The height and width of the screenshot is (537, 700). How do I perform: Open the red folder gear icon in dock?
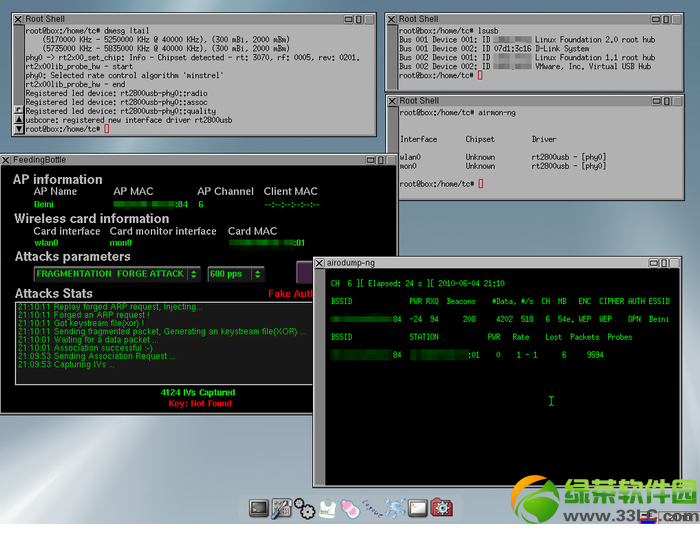(442, 508)
